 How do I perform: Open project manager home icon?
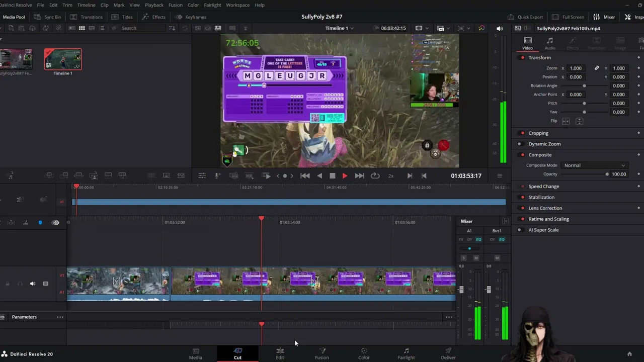pos(629,354)
